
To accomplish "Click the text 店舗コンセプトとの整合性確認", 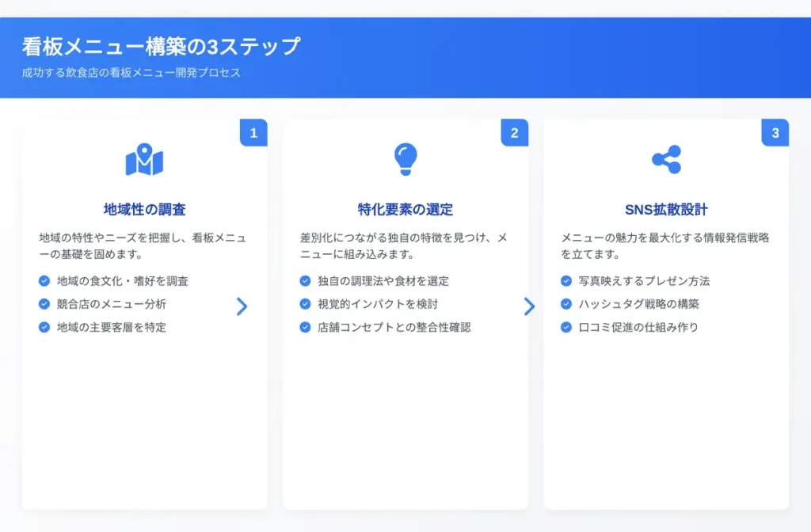I will (x=394, y=327).
